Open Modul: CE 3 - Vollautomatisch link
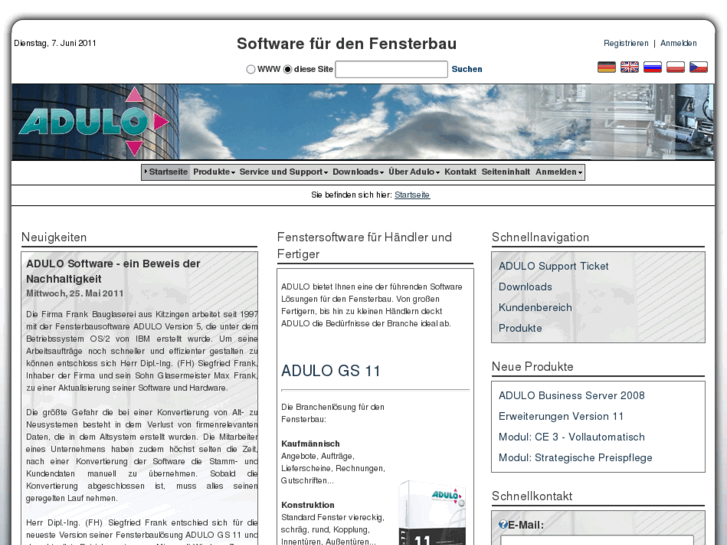727x545 pixels. 571,437
